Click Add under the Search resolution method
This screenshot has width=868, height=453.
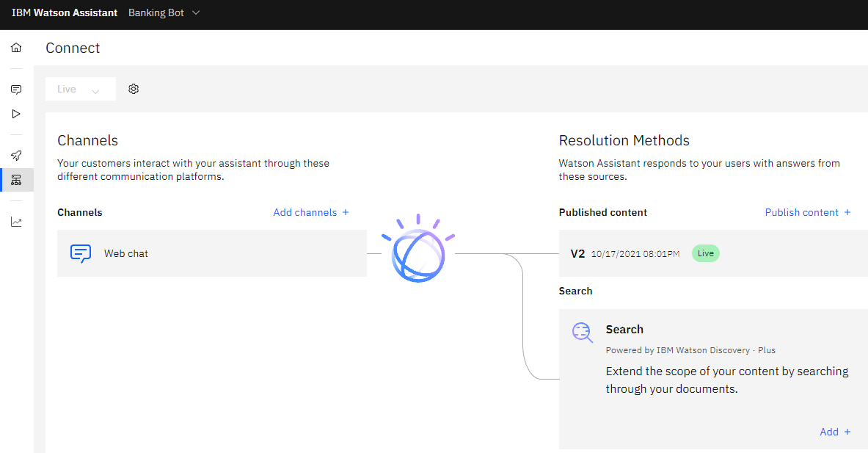(834, 432)
